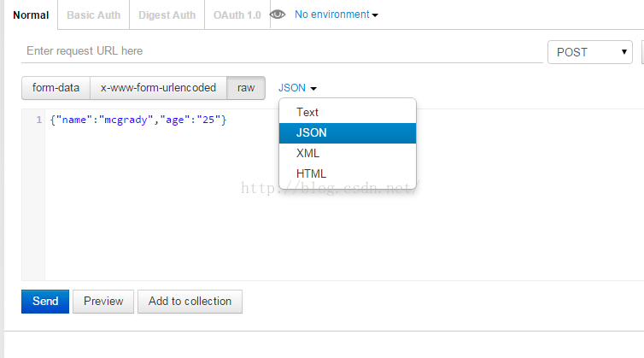Click the Preview button
Screen dimensions: 644x358
[103, 301]
